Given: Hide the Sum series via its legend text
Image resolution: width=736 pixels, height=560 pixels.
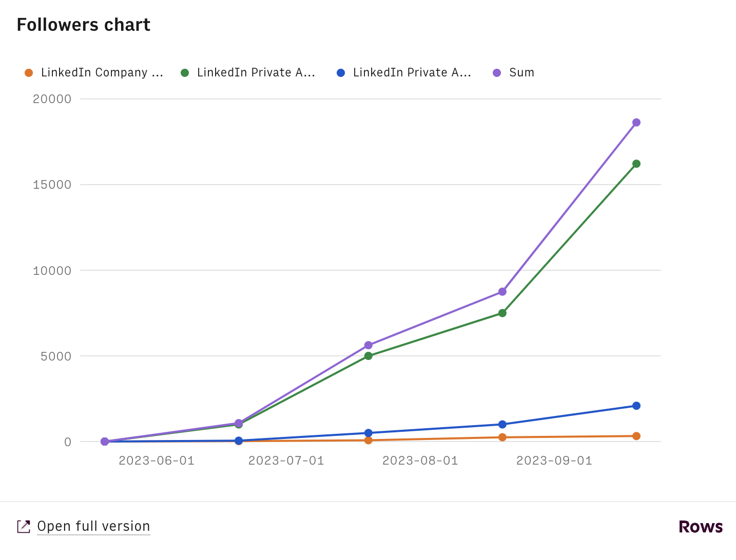Looking at the screenshot, I should click(x=521, y=73).
